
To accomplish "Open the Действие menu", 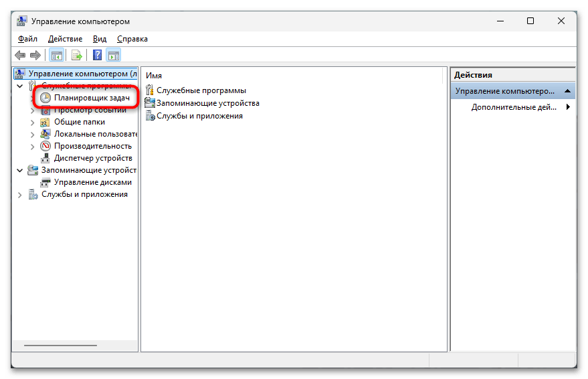I will pos(66,39).
